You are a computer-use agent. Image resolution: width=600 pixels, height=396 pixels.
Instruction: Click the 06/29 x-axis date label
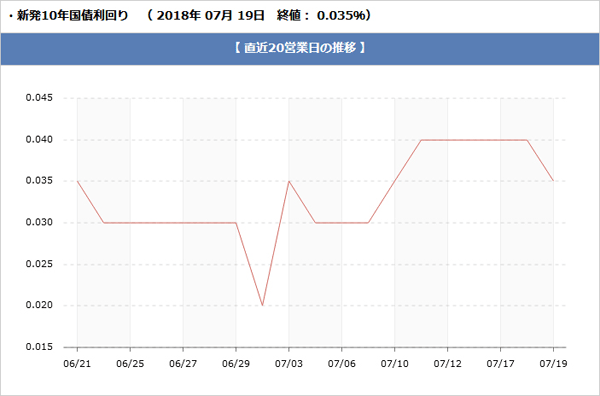[x=236, y=363]
